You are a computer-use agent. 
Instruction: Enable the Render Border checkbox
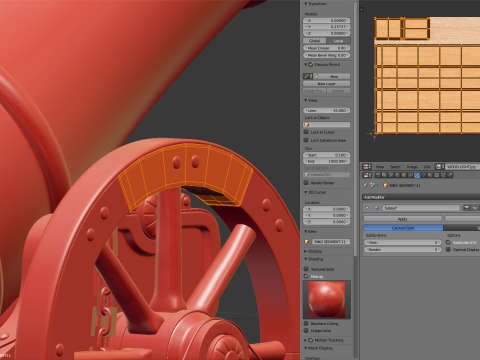pos(306,182)
